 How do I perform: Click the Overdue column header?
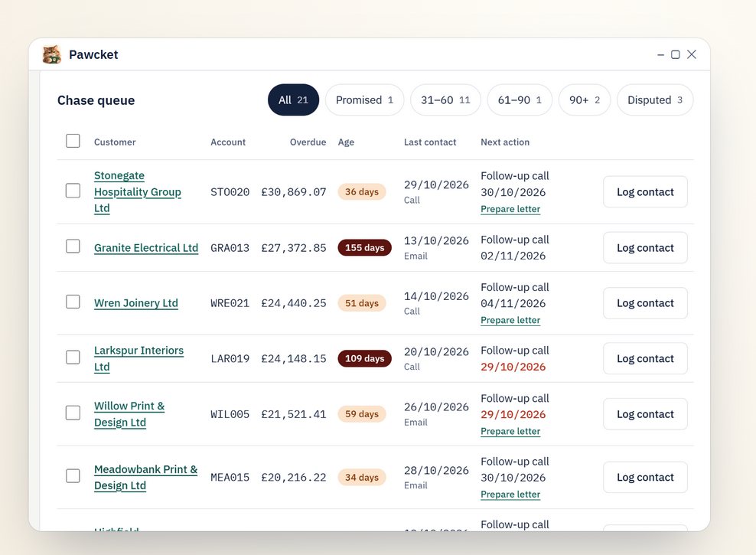click(x=308, y=142)
